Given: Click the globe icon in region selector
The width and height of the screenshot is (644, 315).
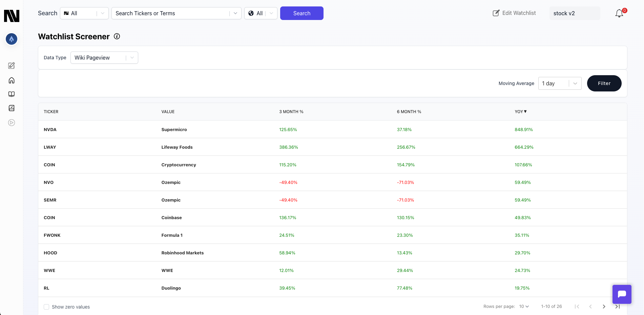Looking at the screenshot, I should [x=251, y=13].
